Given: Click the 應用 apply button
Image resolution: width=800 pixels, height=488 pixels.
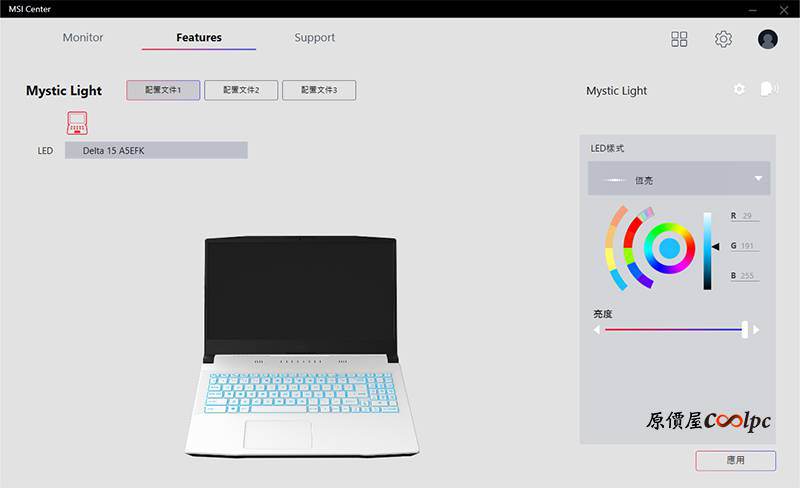Looking at the screenshot, I should click(736, 460).
